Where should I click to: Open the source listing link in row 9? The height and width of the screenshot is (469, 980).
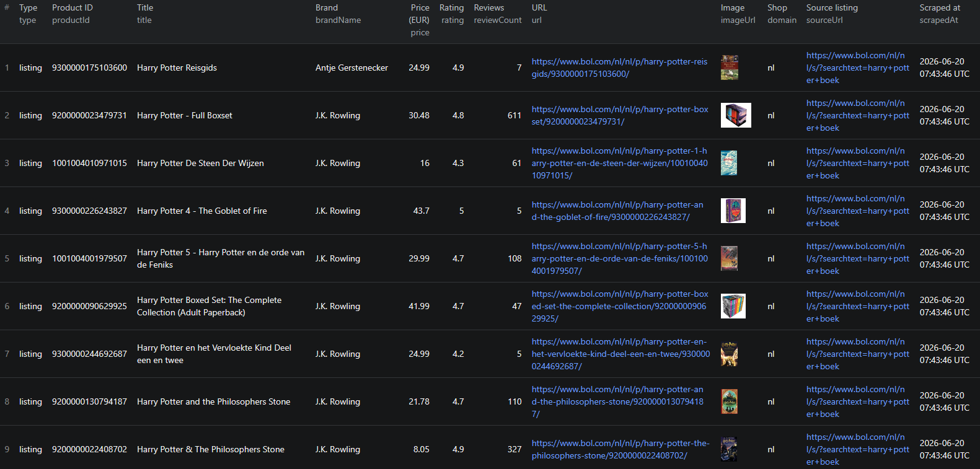pos(858,449)
